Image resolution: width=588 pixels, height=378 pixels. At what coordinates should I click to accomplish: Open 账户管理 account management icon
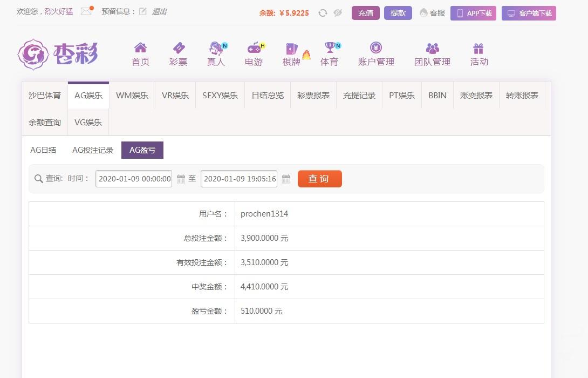pos(376,48)
